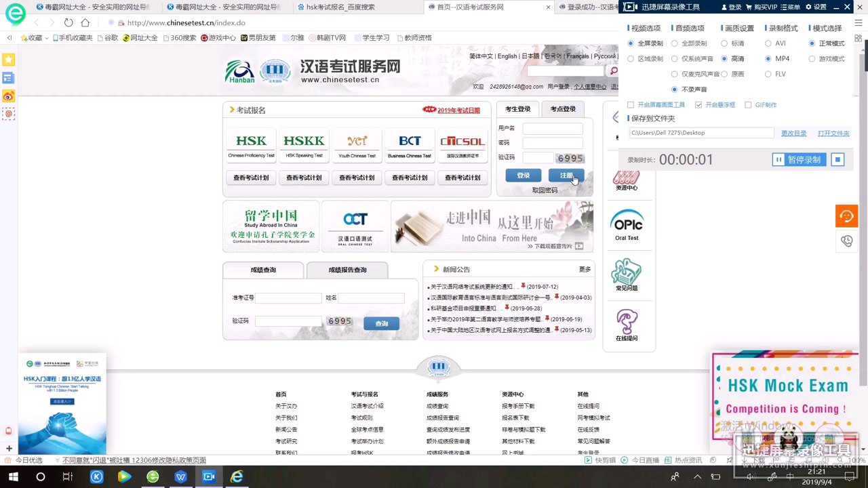Click 更改目录 to change save folder
The height and width of the screenshot is (488, 868).
pyautogui.click(x=793, y=133)
